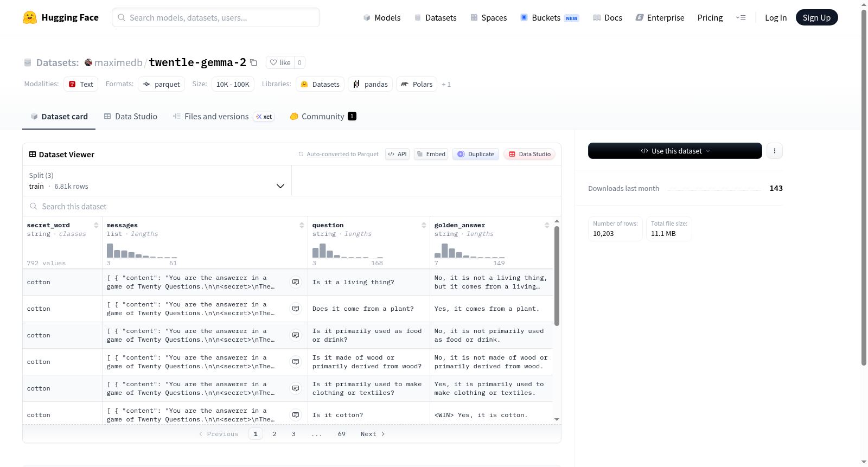Open Spaces in top navigation
The height and width of the screenshot is (467, 868).
click(x=489, y=17)
